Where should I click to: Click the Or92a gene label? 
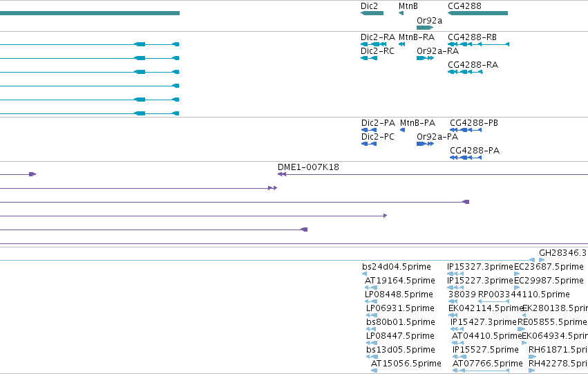[429, 20]
